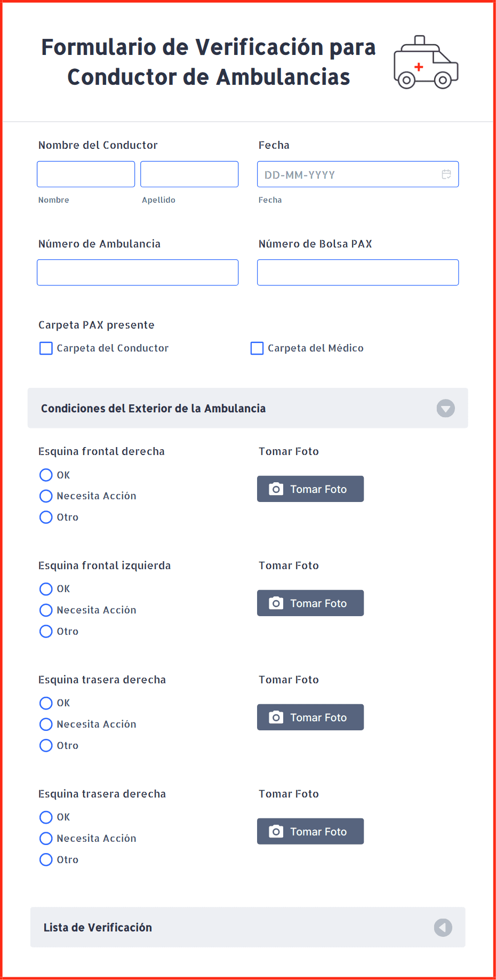
Task: Open the calendar picker icon in Fecha
Action: [446, 174]
